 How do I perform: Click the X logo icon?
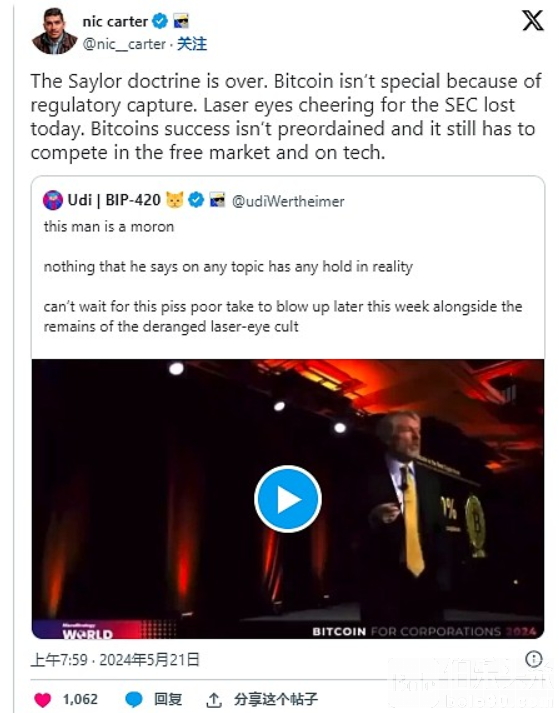[x=533, y=21]
